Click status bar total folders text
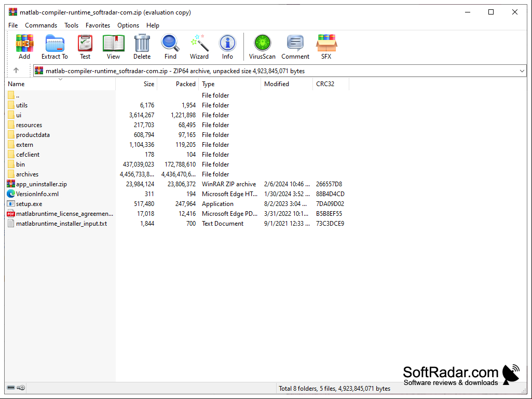The width and height of the screenshot is (532, 399). coord(335,389)
